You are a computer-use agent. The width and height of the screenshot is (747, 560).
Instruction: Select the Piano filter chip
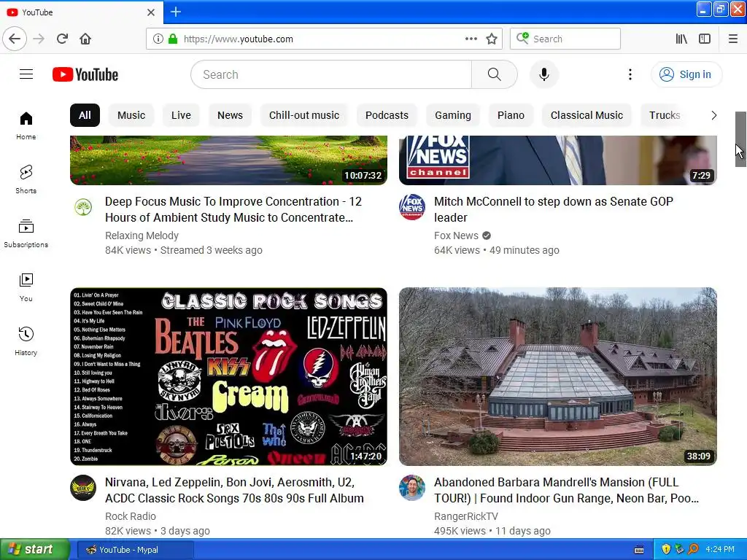(511, 115)
